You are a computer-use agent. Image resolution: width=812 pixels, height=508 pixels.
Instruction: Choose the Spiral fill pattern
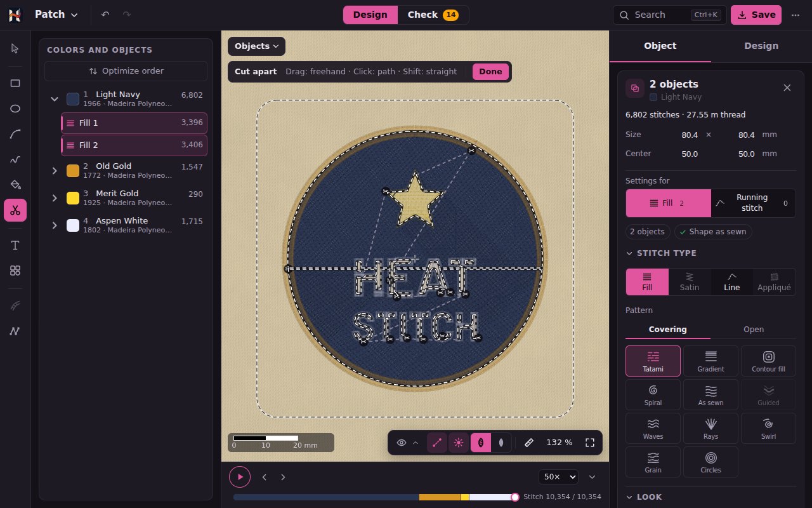(653, 394)
